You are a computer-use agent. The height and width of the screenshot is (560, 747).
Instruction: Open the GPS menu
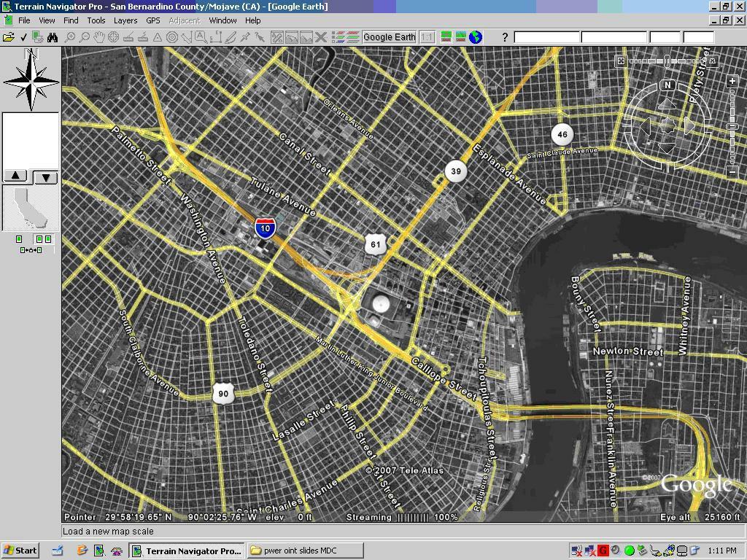tap(153, 20)
